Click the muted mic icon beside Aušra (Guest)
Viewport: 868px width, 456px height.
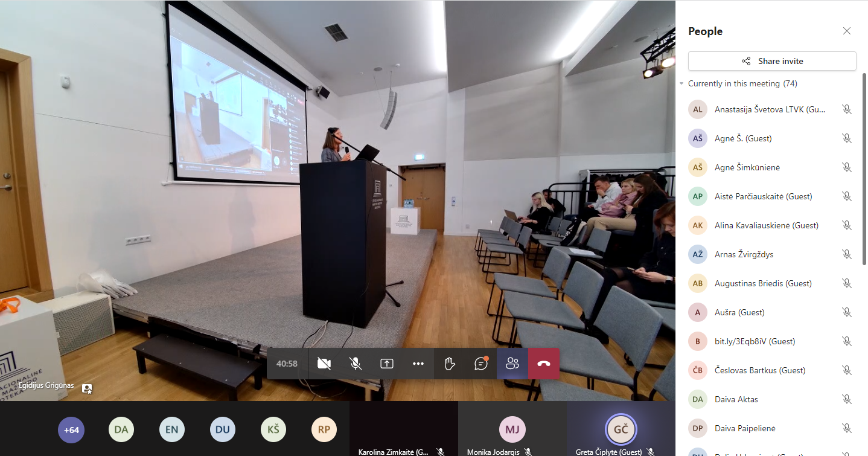pos(847,312)
